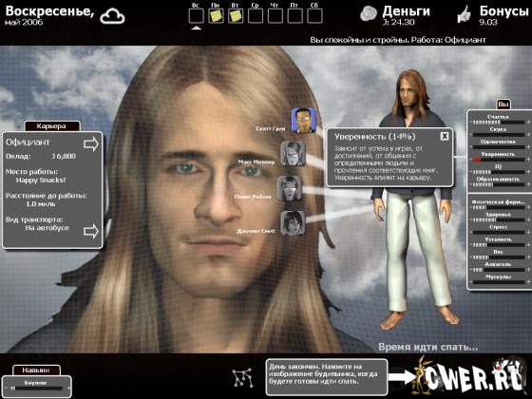
Task: Click the IQ progress bar
Action: click(499, 172)
